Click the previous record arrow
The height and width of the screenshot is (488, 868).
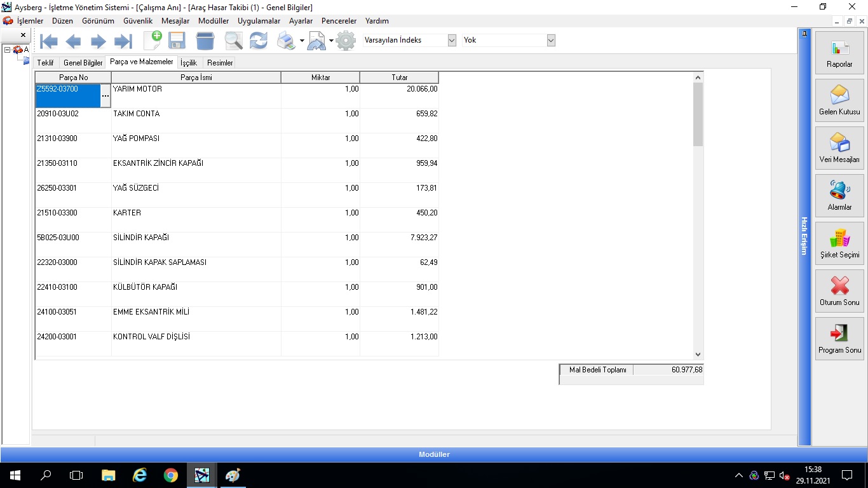pos(74,41)
